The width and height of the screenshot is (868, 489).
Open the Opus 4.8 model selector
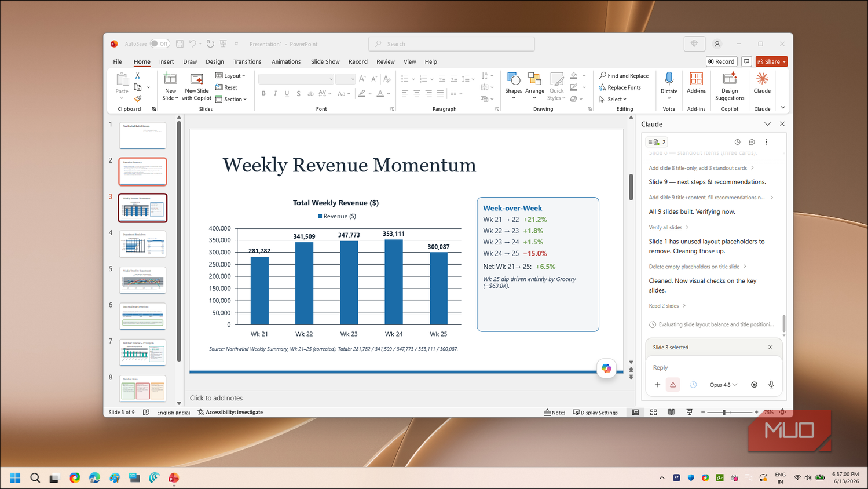(723, 385)
